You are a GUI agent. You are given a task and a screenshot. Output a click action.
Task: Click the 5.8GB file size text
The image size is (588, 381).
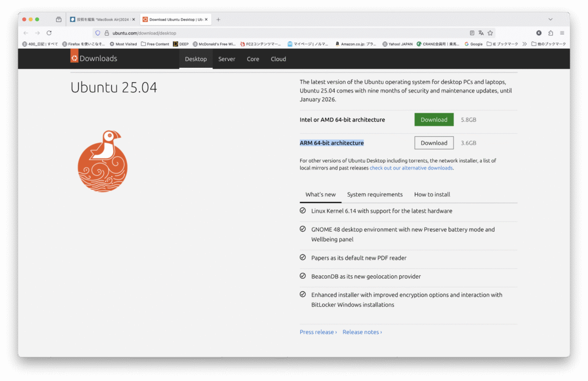[x=469, y=120]
